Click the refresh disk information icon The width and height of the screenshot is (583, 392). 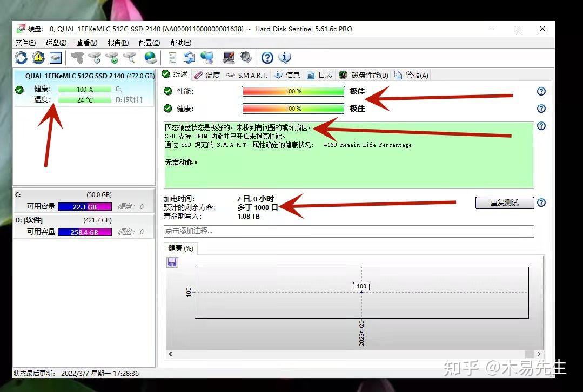[22, 58]
